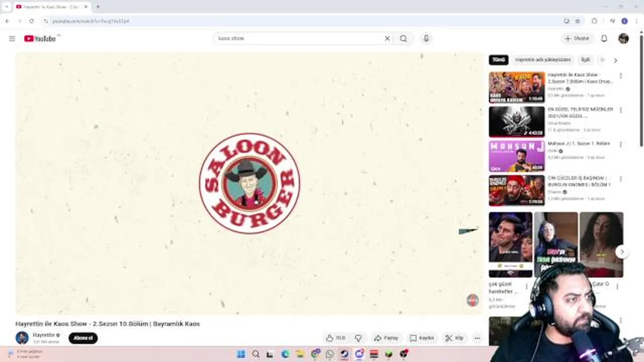The height and width of the screenshot is (362, 644).
Task: Go back in the browser
Action: coord(7,21)
